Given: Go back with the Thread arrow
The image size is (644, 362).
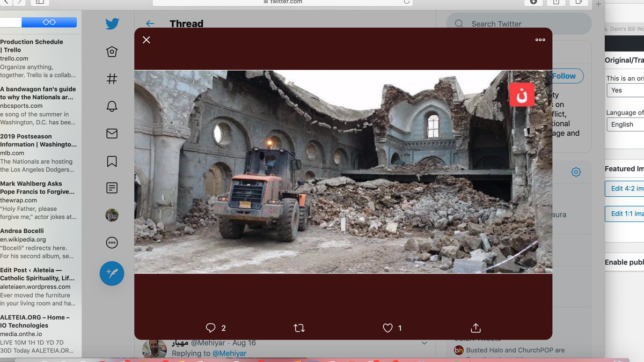Looking at the screenshot, I should [x=150, y=24].
